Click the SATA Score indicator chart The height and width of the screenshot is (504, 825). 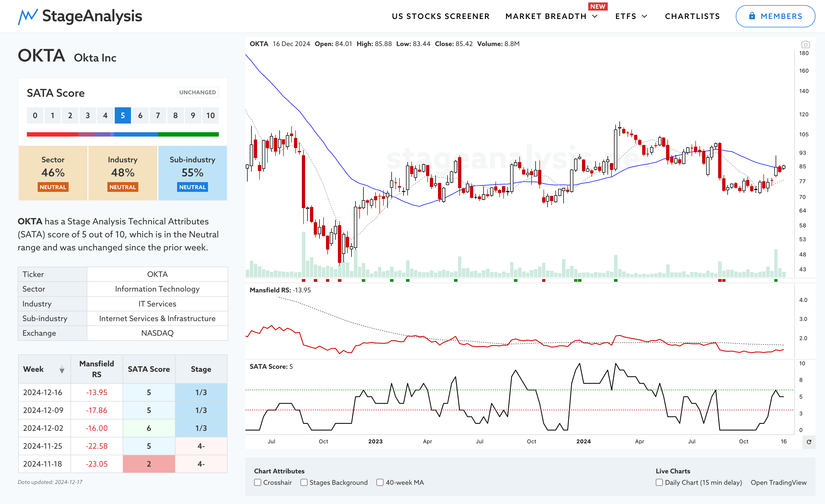pyautogui.click(x=520, y=397)
